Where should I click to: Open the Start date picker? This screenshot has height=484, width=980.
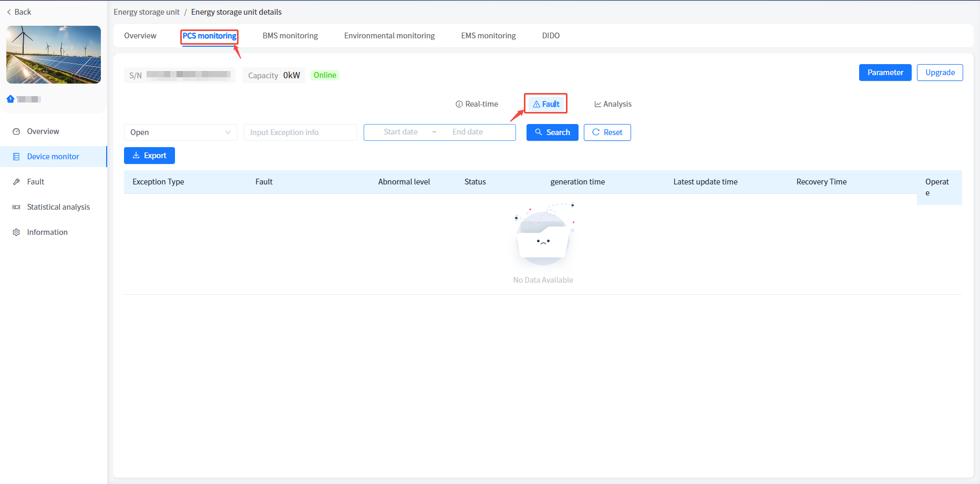click(x=400, y=132)
